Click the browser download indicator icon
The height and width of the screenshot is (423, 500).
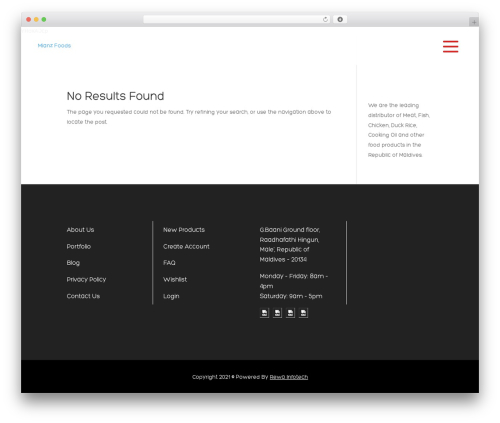click(340, 19)
